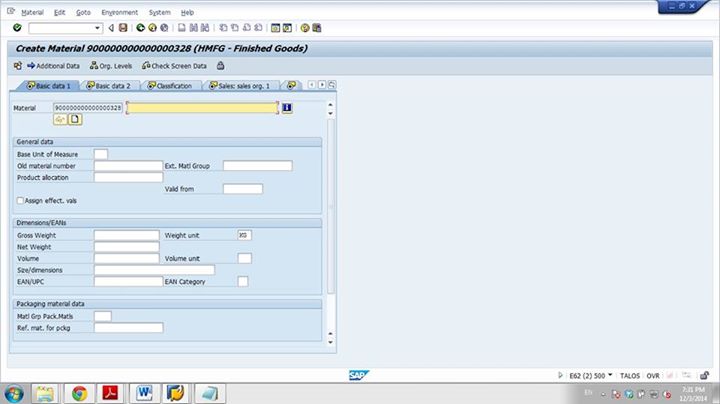The width and height of the screenshot is (720, 404).
Task: Click the EAN/UPC input field
Action: pos(128,281)
